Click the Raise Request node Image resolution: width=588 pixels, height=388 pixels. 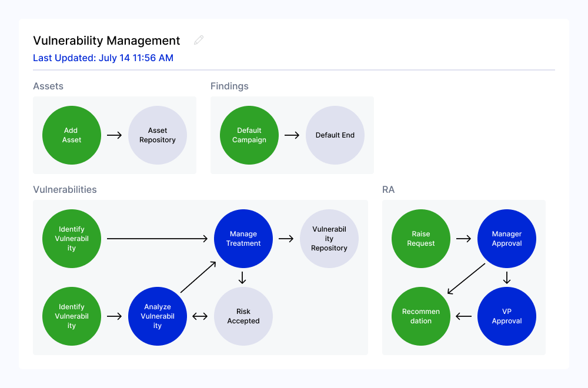click(421, 239)
